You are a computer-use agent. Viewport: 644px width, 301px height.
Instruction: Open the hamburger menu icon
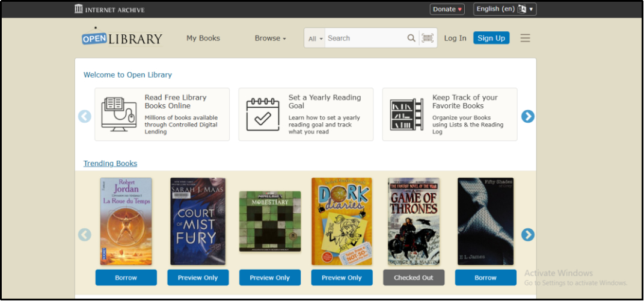[525, 38]
